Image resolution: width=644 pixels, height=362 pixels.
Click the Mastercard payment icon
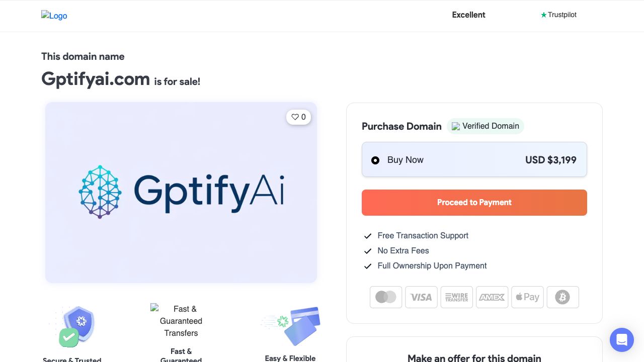tap(386, 297)
